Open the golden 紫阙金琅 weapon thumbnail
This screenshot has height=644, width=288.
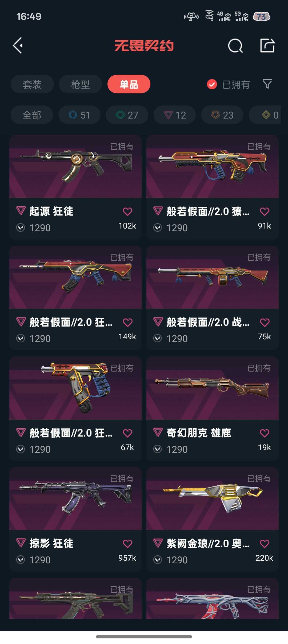pos(213,498)
